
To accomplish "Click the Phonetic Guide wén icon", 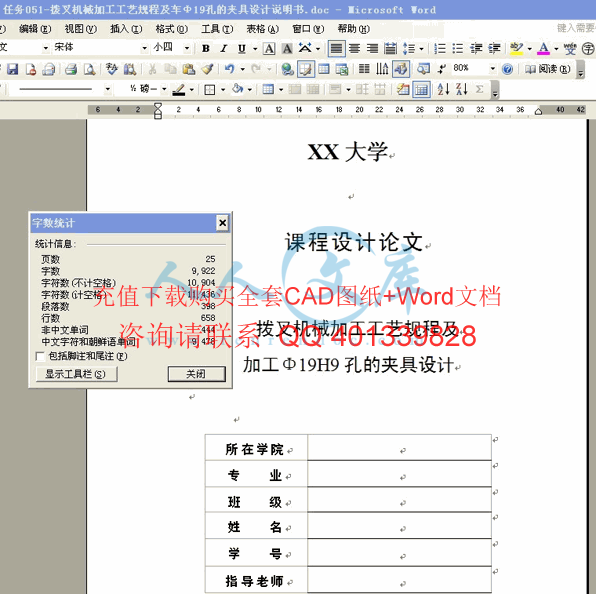I will click(570, 49).
